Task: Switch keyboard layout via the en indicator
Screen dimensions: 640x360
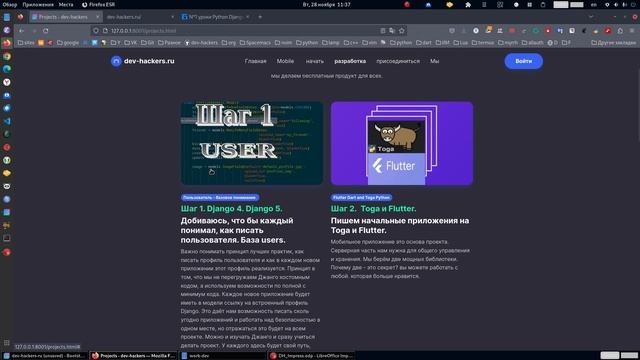Action: click(x=594, y=4)
